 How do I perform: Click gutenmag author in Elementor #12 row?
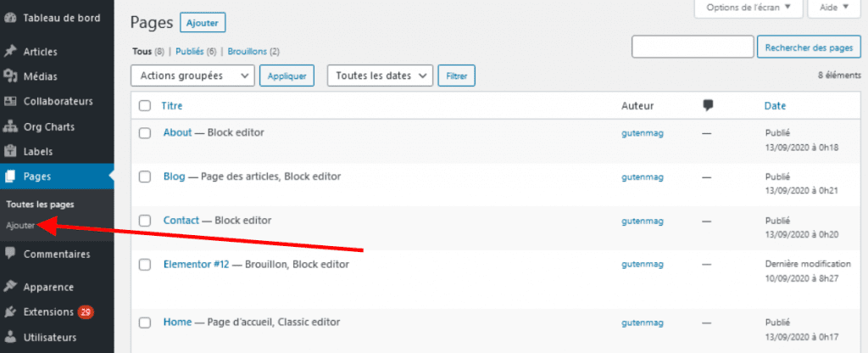(643, 266)
